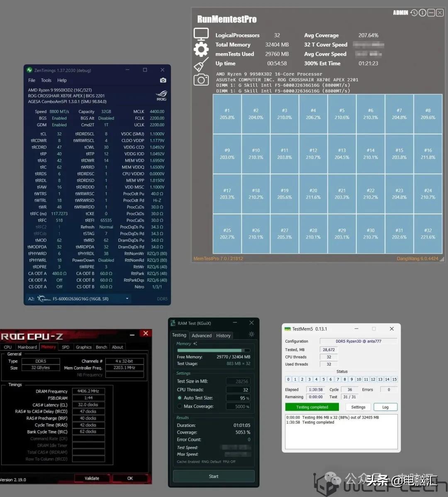
Task: Click the monitor icon in RunMemtestPro sidebar
Action: 201,33
